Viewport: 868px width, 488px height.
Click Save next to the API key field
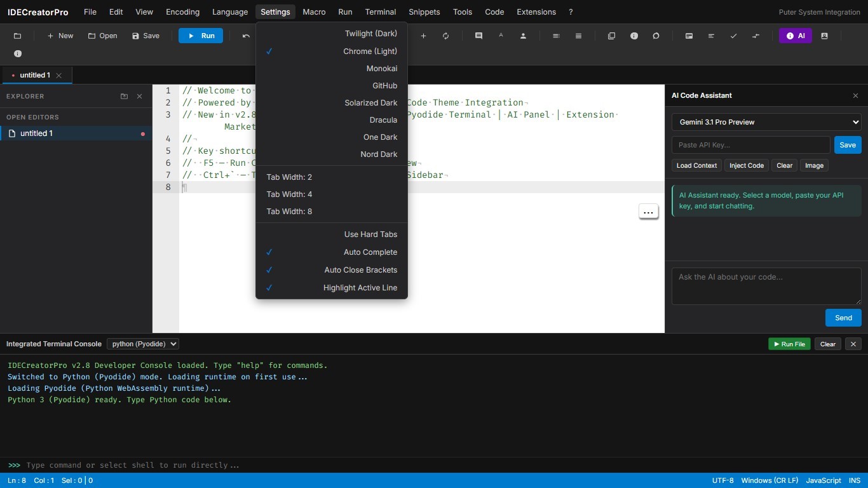pyautogui.click(x=848, y=145)
